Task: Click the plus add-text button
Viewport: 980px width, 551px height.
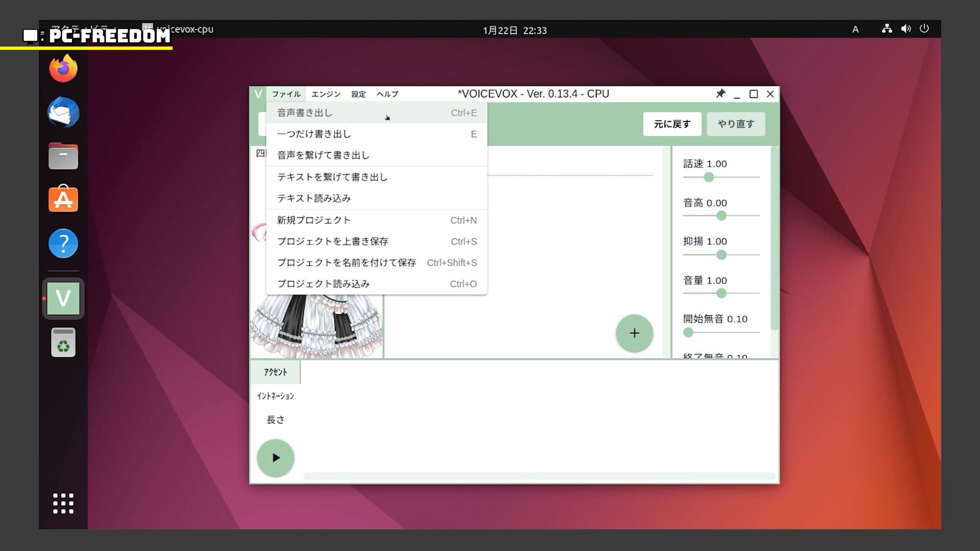Action: (x=634, y=333)
